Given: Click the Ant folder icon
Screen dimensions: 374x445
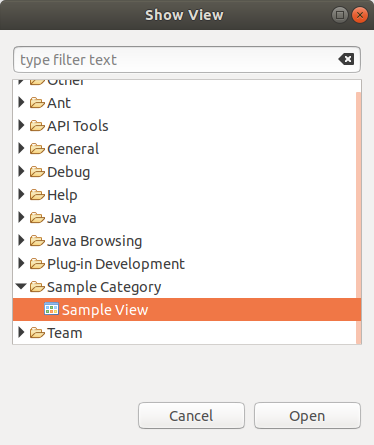Looking at the screenshot, I should click(x=37, y=103).
